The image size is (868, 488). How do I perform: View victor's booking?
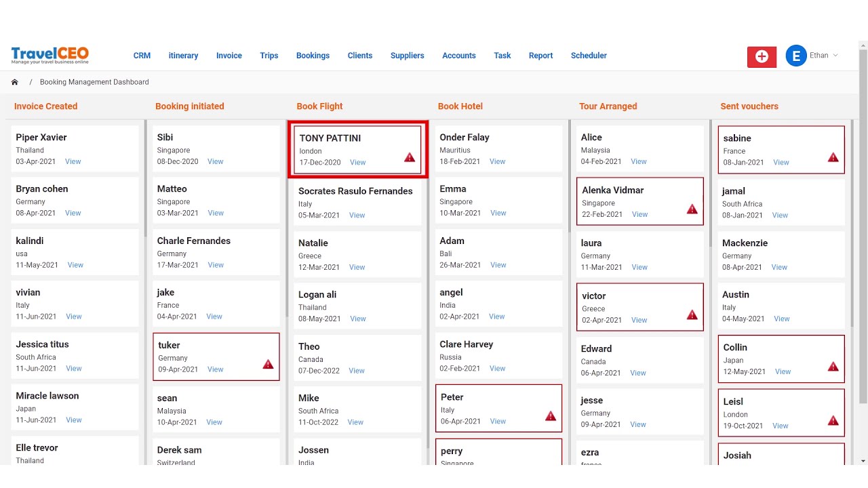pos(639,320)
